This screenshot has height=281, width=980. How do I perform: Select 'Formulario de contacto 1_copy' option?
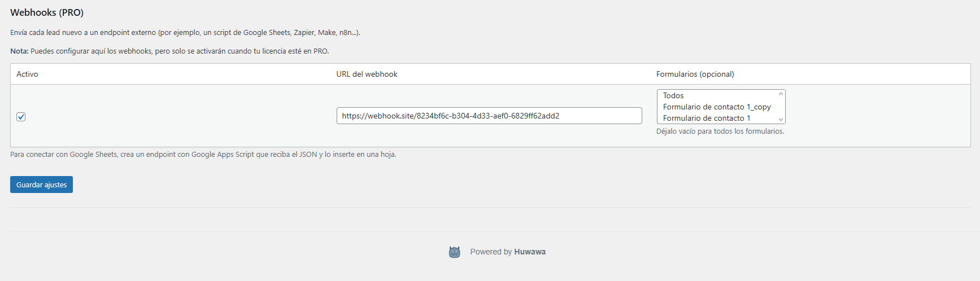716,107
